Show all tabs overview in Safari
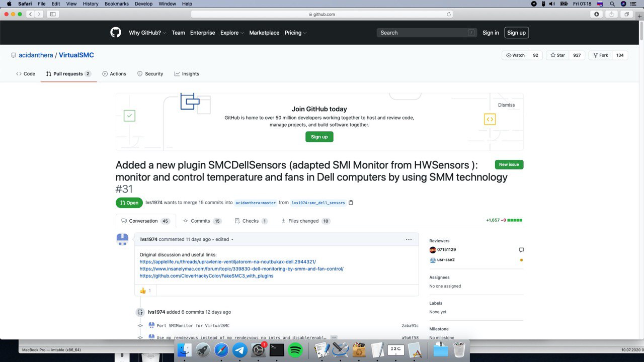This screenshot has width=644, height=362. [627, 14]
